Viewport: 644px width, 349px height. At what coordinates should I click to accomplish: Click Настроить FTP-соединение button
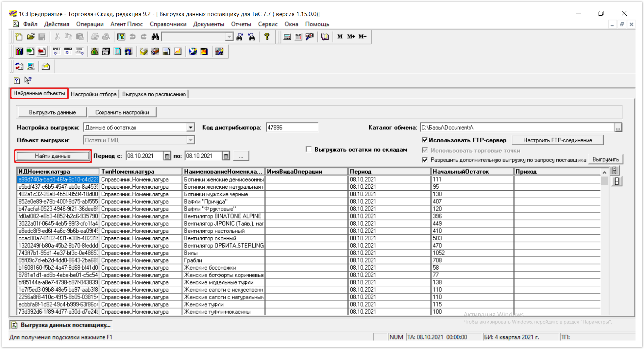click(x=557, y=140)
